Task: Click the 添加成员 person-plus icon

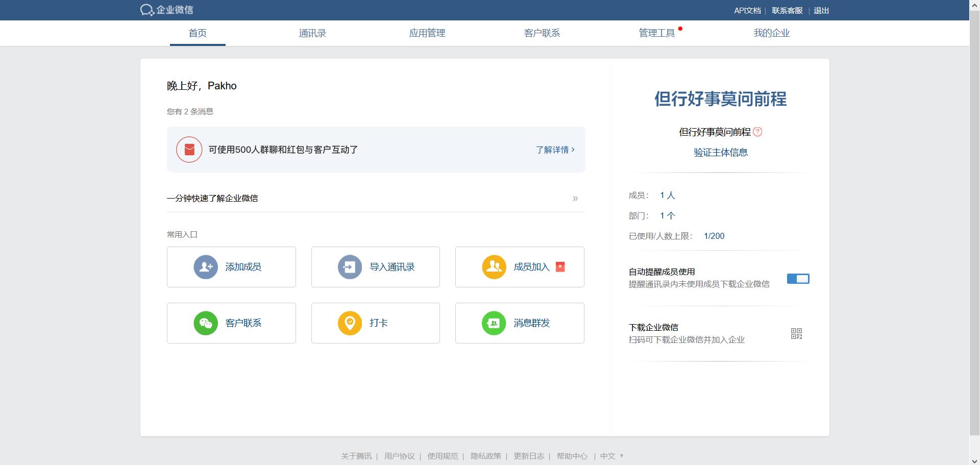Action: pos(206,267)
